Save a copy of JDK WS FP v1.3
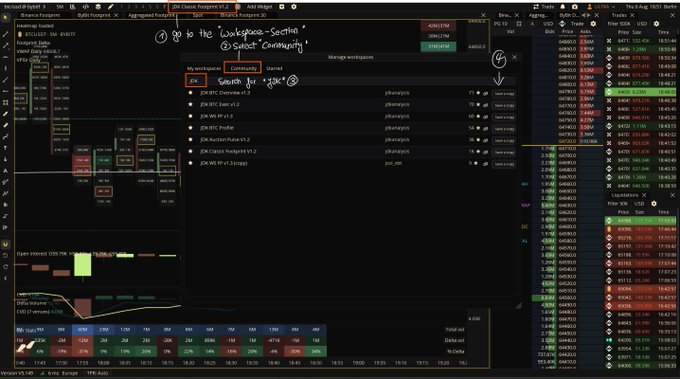The width and height of the screenshot is (680, 379). (504, 117)
